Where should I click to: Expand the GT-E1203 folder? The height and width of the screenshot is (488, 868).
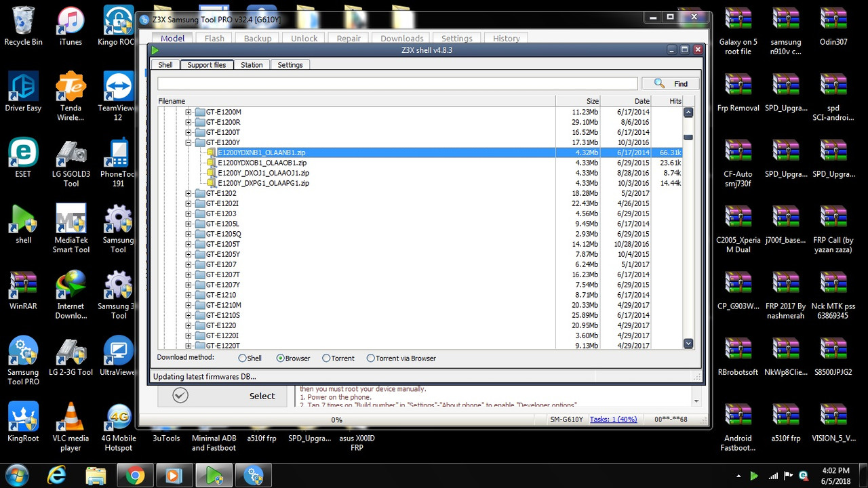[x=189, y=213]
